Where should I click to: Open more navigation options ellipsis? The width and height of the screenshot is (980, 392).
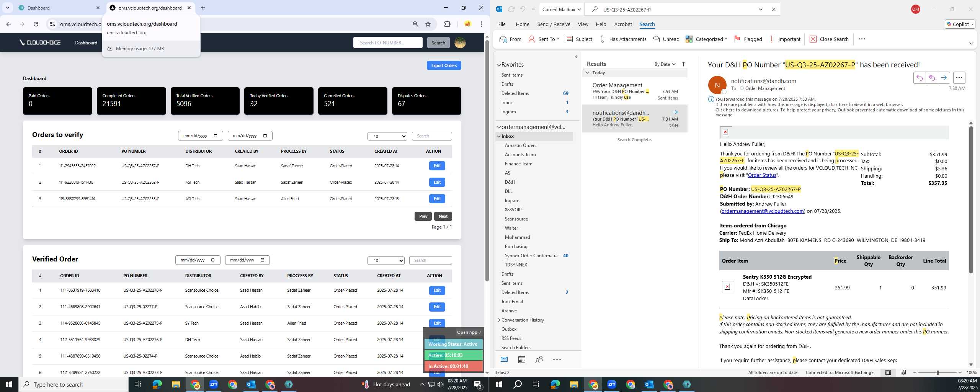[x=557, y=359]
